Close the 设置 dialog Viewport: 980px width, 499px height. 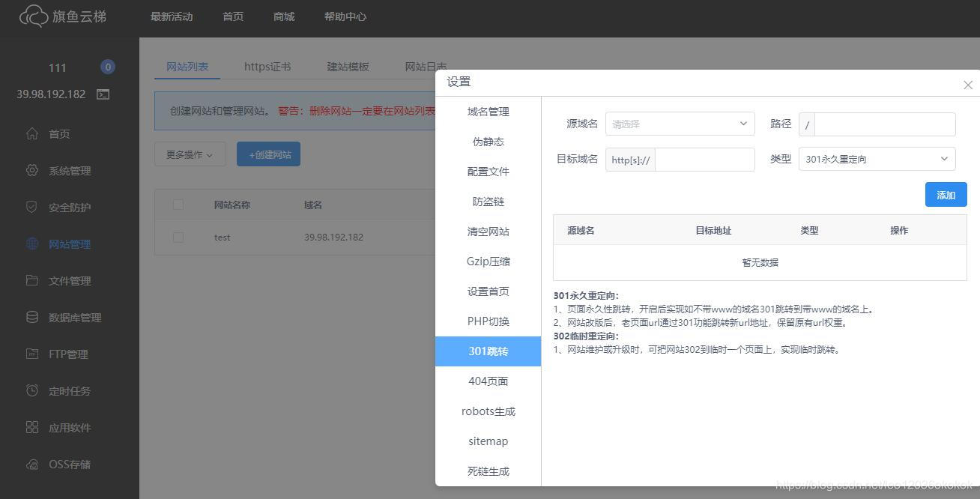[968, 85]
